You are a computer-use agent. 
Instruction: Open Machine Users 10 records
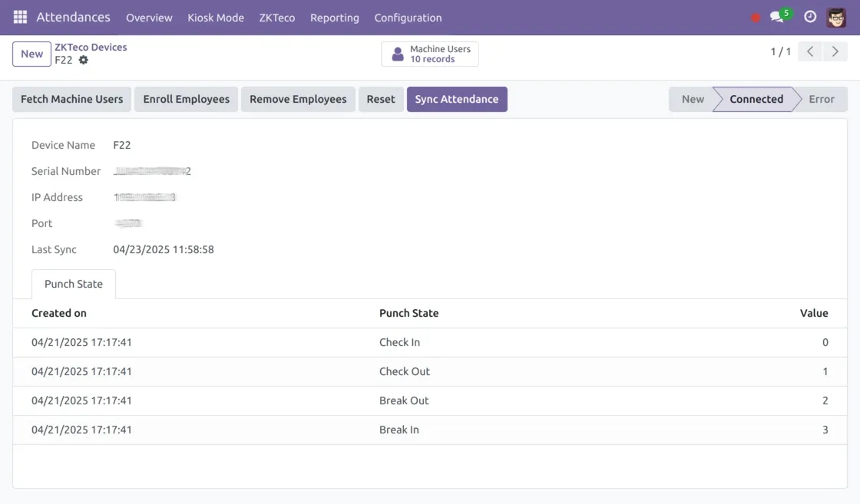coord(430,54)
